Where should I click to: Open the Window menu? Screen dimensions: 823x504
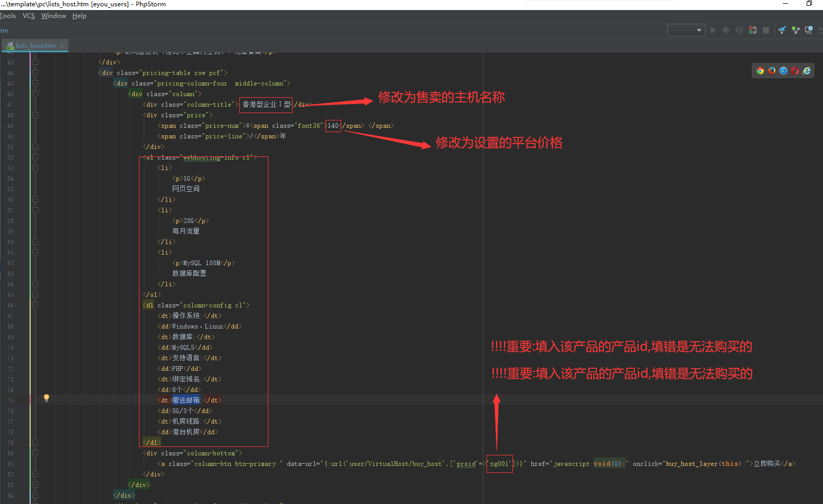click(53, 16)
